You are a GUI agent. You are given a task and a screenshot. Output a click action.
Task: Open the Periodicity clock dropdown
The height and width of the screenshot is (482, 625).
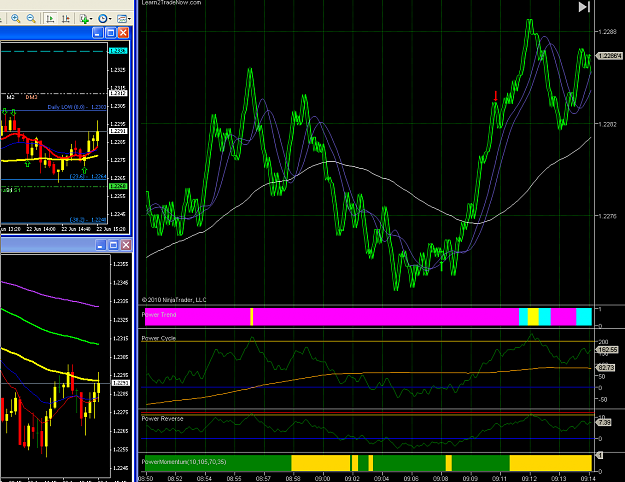click(x=104, y=19)
